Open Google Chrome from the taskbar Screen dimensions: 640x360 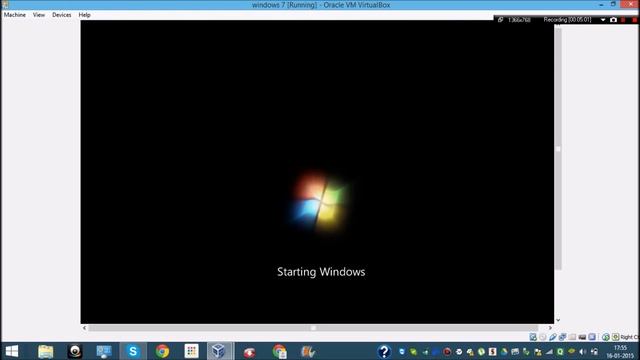pos(162,351)
